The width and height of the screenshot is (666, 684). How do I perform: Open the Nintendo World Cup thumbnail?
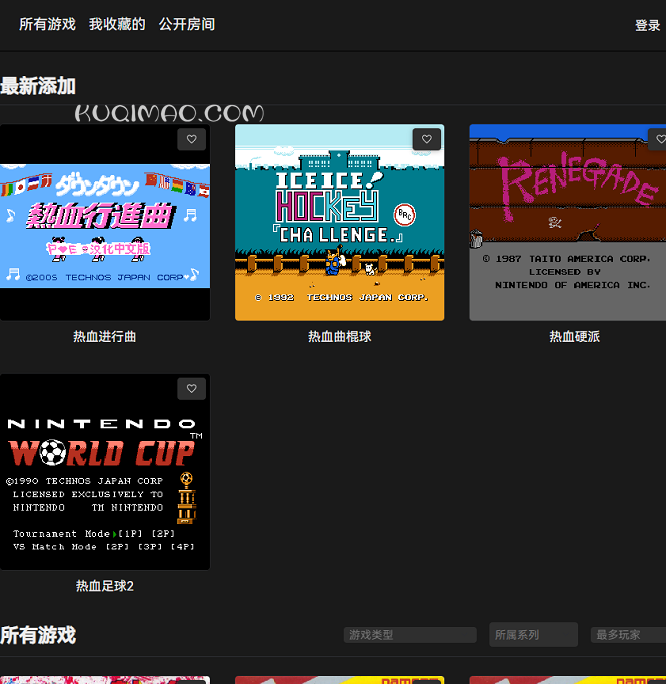(x=105, y=472)
